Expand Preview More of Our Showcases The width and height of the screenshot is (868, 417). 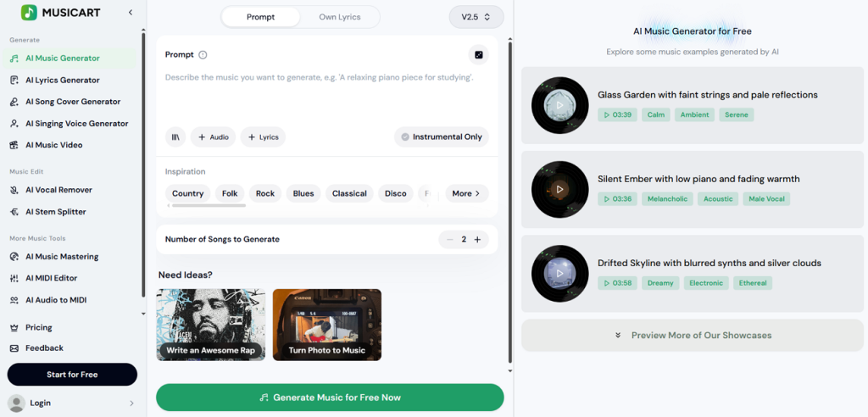coord(693,335)
